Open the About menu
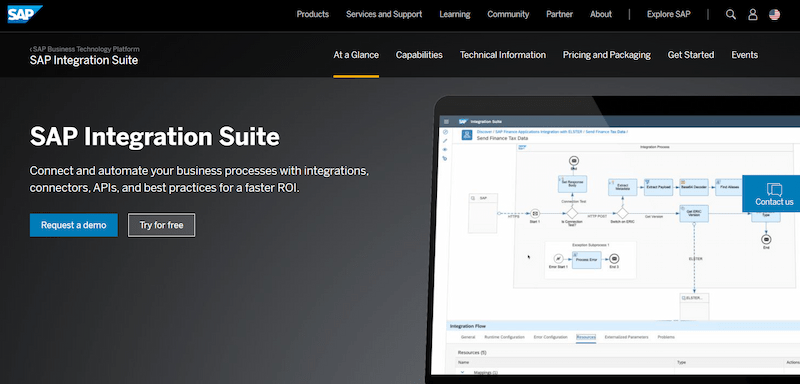The height and width of the screenshot is (384, 800). [x=601, y=14]
